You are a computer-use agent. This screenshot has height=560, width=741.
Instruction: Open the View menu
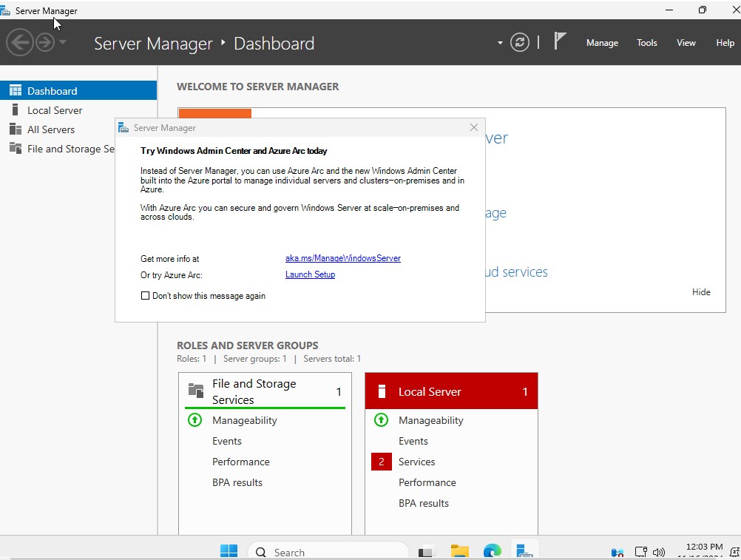(686, 43)
